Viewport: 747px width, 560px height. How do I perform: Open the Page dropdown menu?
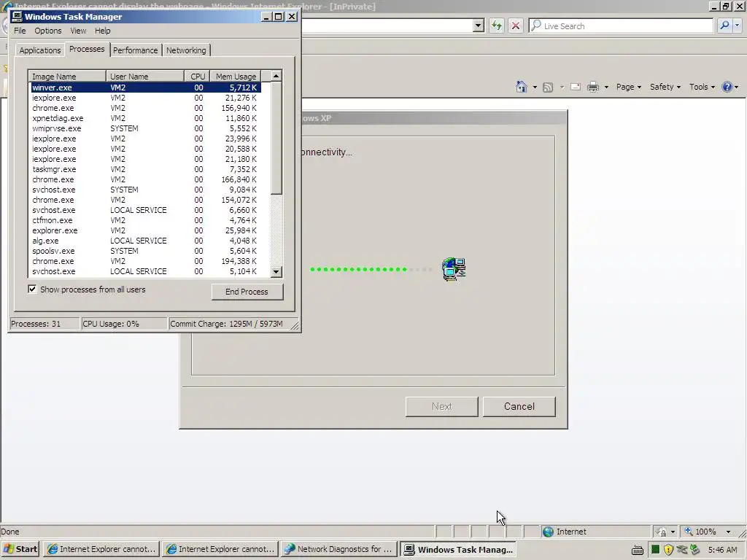[x=628, y=87]
